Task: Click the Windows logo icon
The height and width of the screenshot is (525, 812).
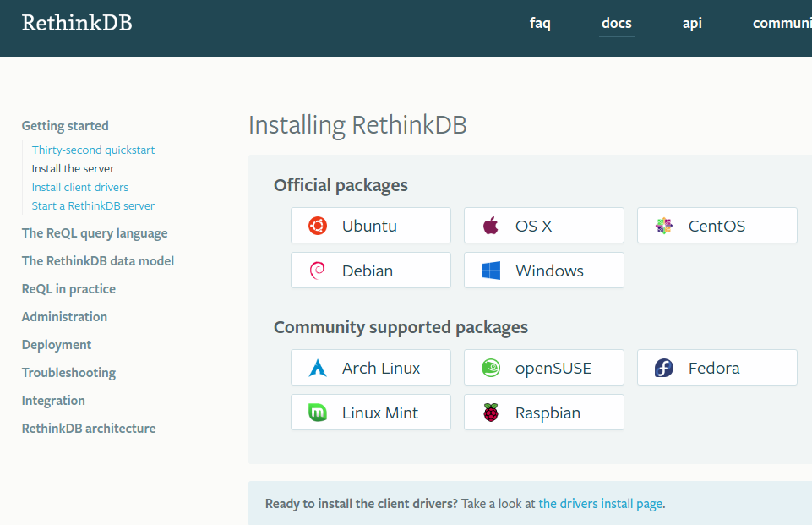Action: pyautogui.click(x=491, y=271)
